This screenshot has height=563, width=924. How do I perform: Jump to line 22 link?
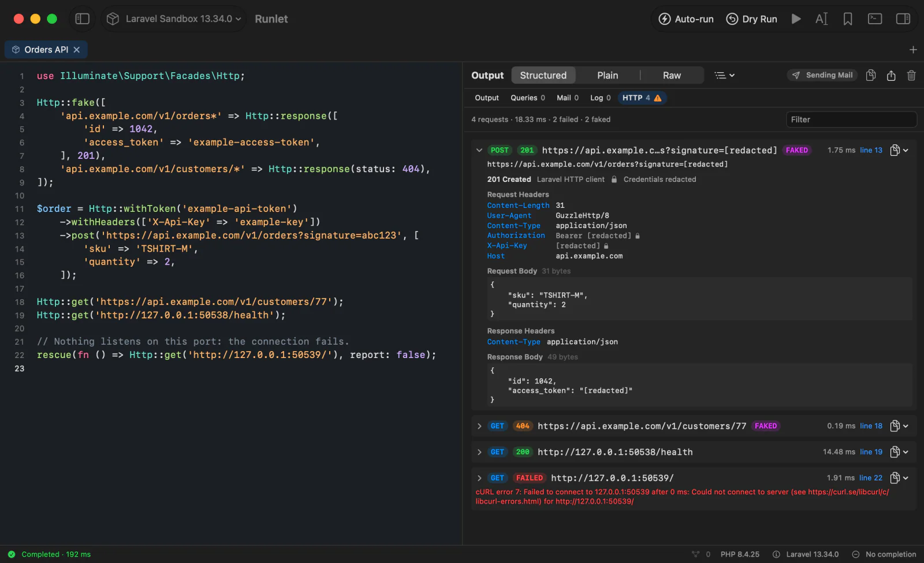[871, 478]
